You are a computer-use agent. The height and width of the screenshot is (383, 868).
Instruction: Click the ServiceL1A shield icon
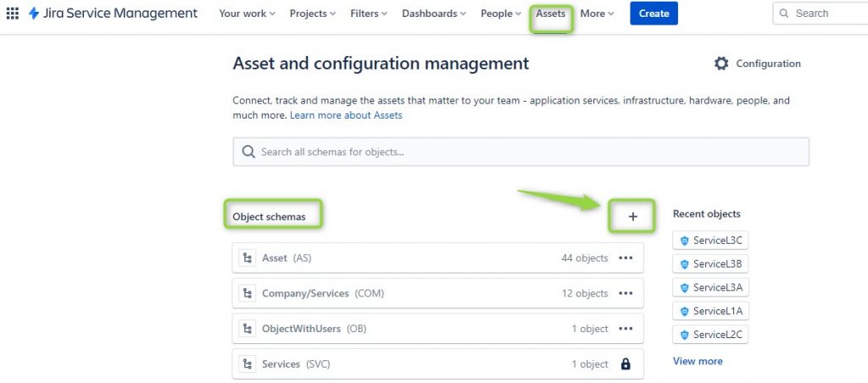pos(684,311)
